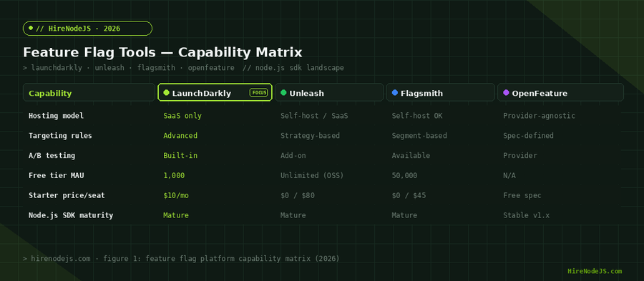Click the Unlimited (OSS) cell
Viewport: 644px width, 281px height.
coord(312,175)
